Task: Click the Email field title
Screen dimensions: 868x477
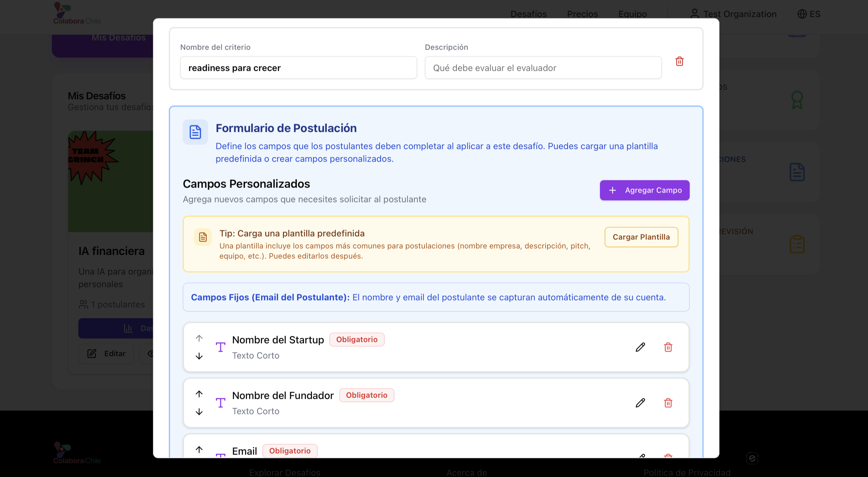Action: 244,451
